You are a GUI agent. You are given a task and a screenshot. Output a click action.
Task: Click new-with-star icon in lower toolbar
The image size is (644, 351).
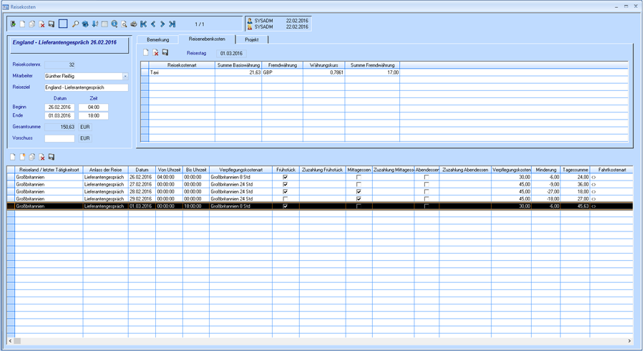(23, 157)
